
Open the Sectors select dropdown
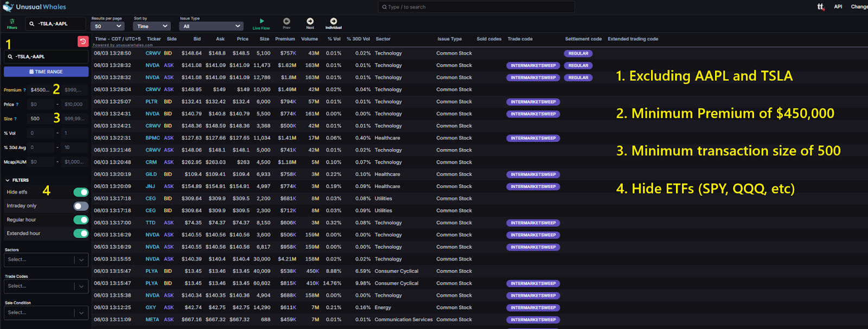pos(46,260)
